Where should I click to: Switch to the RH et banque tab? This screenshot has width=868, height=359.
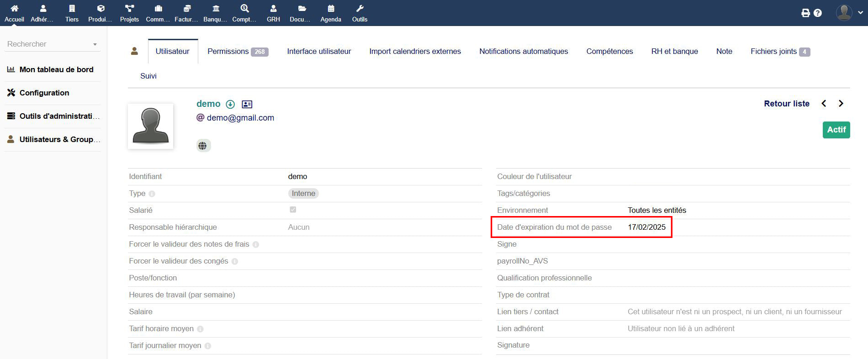click(x=674, y=52)
